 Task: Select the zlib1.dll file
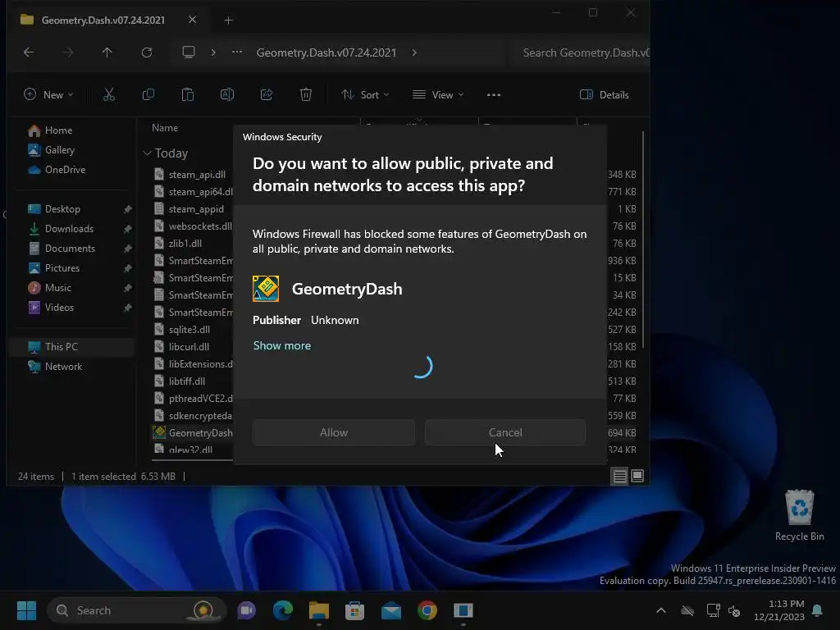click(185, 243)
